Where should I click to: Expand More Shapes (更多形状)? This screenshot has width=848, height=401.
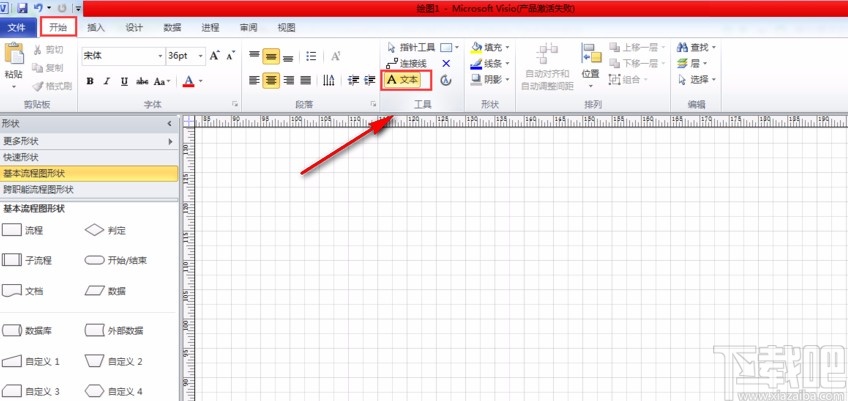pos(89,141)
